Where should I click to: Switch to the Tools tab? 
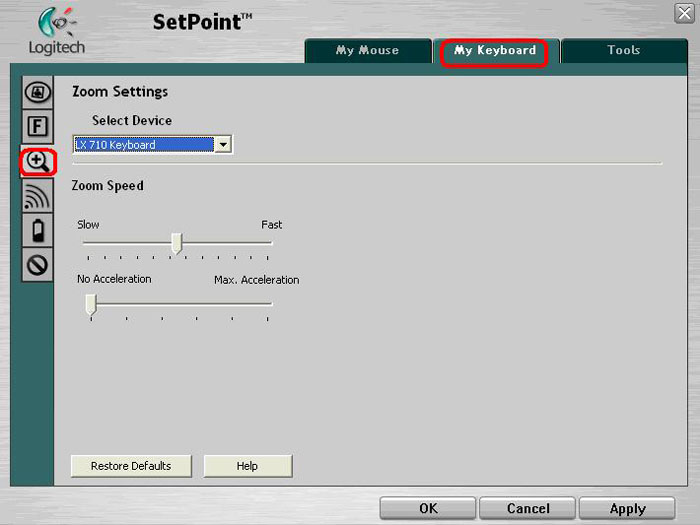click(x=624, y=50)
